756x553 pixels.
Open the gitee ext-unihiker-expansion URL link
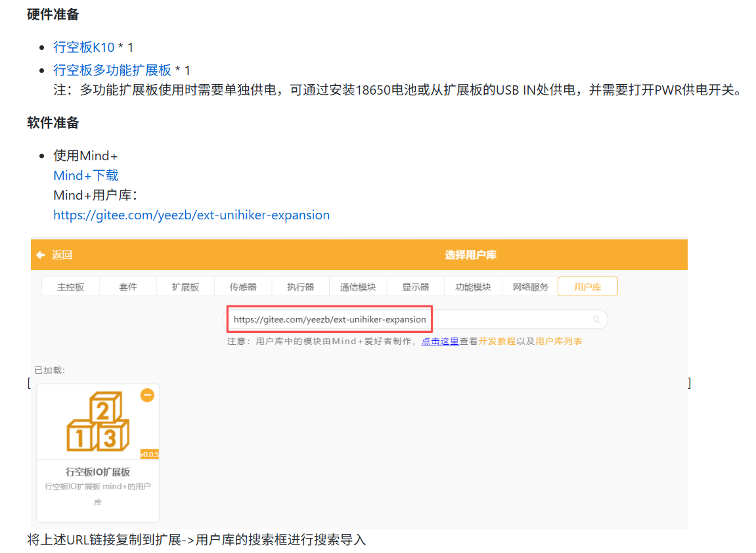(x=191, y=215)
